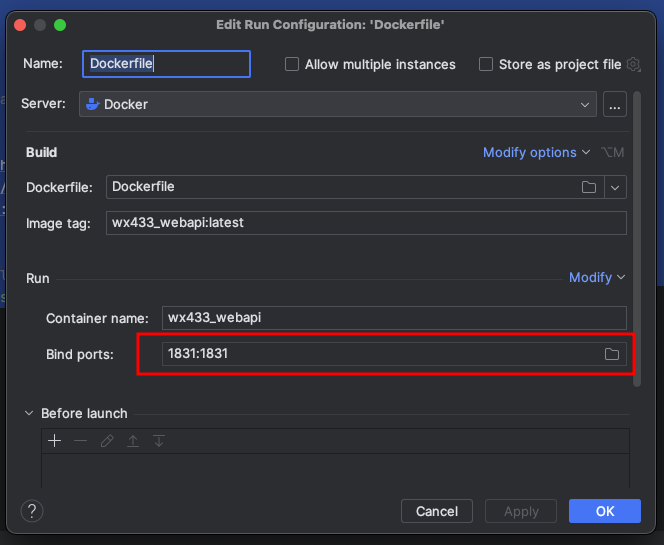Confirm with the OK button
The width and height of the screenshot is (664, 545).
[605, 511]
